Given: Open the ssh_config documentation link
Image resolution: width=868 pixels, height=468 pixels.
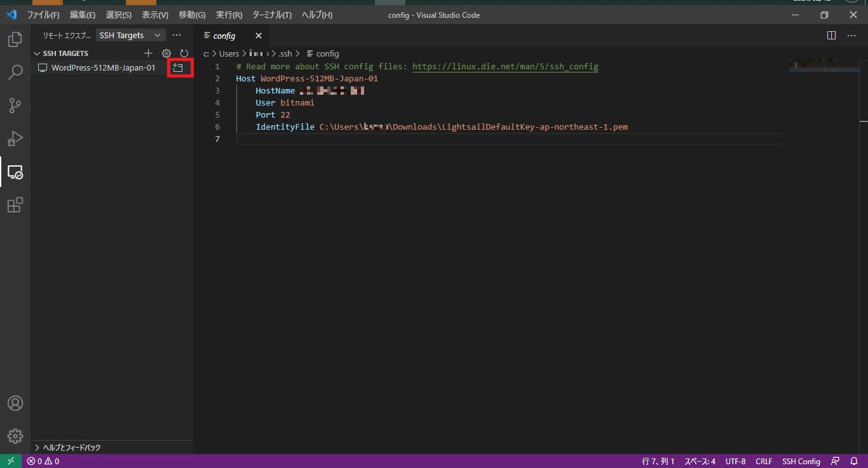Looking at the screenshot, I should tap(505, 66).
